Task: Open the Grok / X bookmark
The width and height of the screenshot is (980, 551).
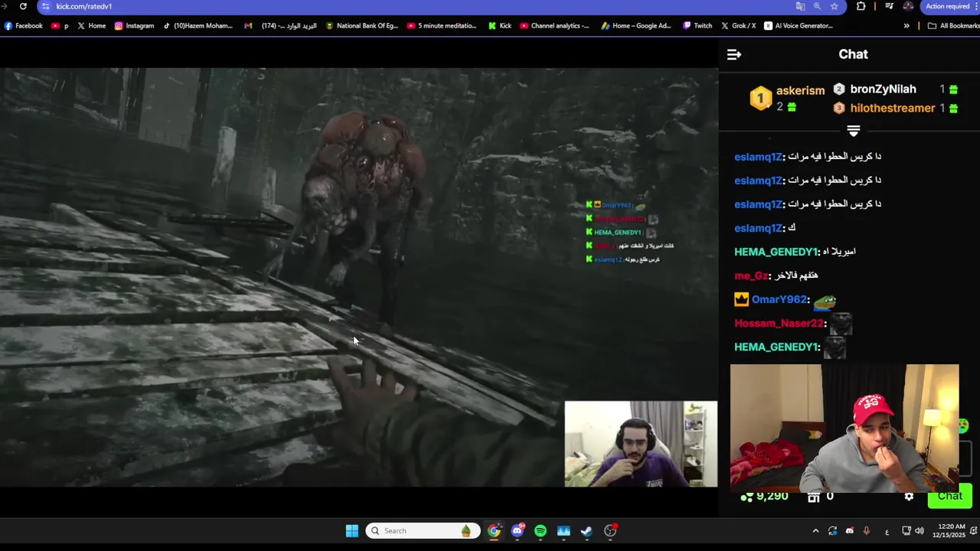Action: coord(738,25)
